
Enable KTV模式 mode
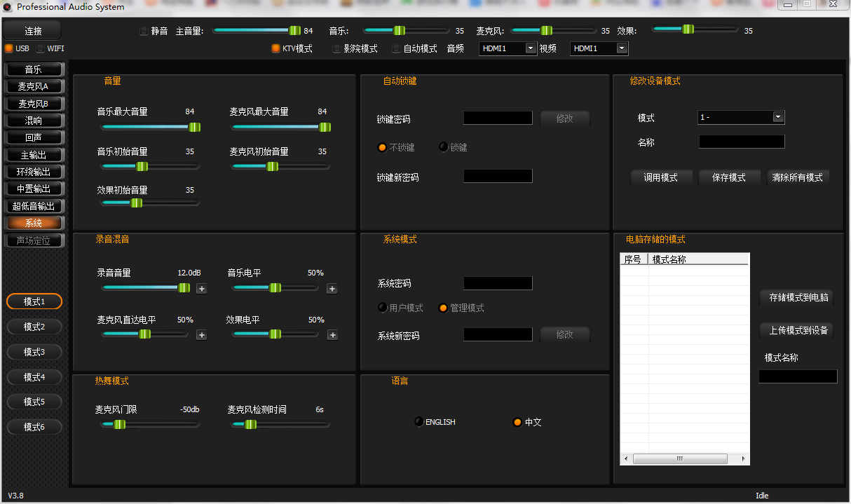[x=275, y=48]
